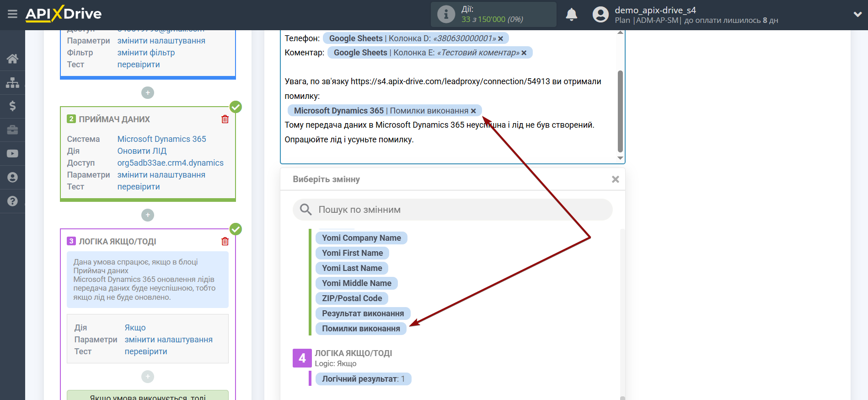Open connections sitemap icon in sidebar
The image size is (868, 400).
[12, 82]
